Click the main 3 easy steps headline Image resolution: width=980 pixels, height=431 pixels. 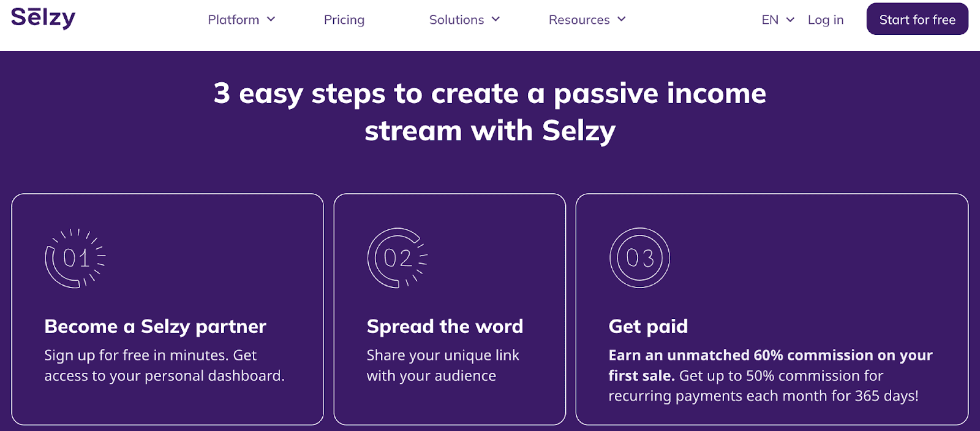[x=490, y=112]
